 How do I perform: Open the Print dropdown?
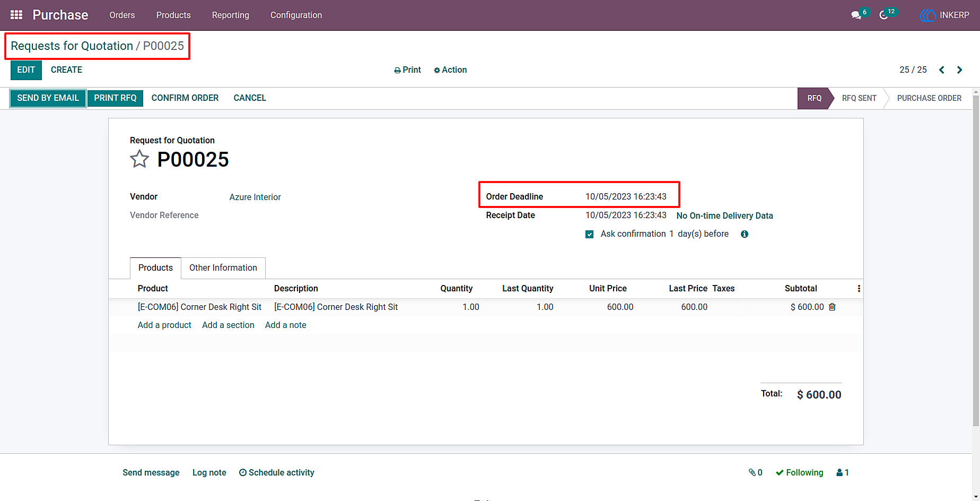(x=407, y=70)
